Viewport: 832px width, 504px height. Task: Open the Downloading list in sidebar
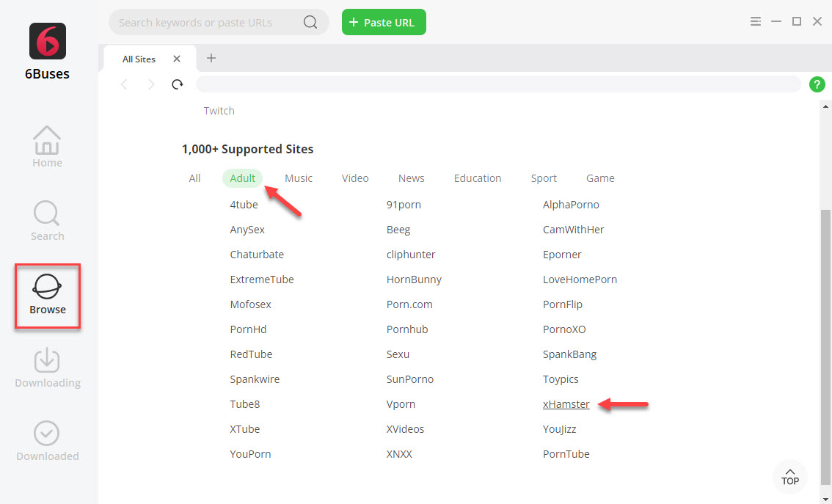[47, 368]
